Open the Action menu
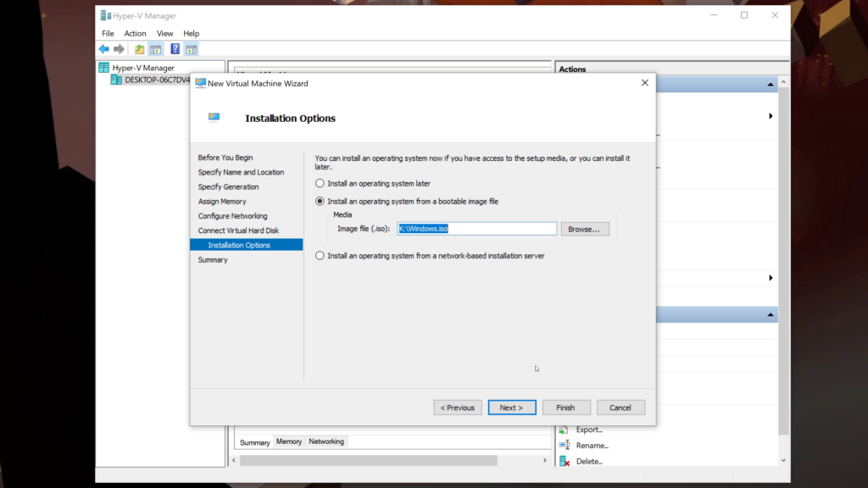This screenshot has width=868, height=488. tap(135, 33)
